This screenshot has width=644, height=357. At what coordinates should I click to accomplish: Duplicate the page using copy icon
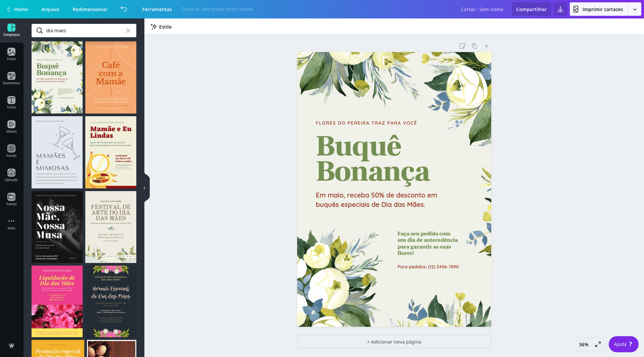[474, 46]
